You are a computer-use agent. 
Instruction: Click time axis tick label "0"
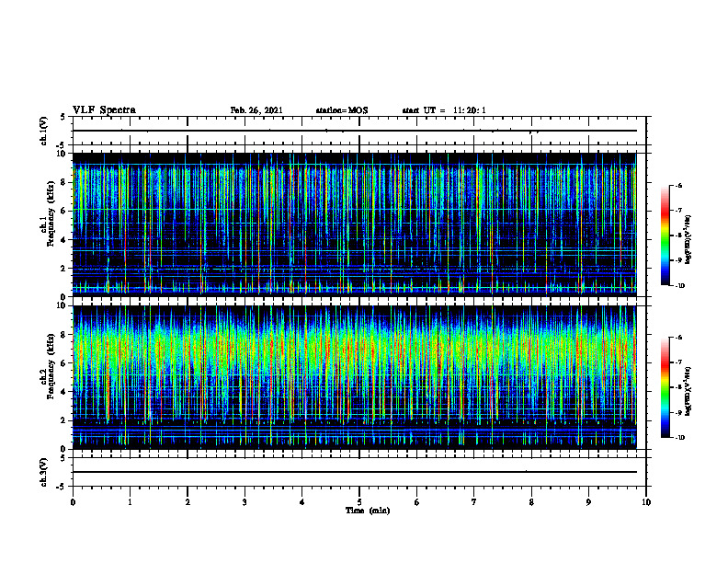(x=73, y=502)
